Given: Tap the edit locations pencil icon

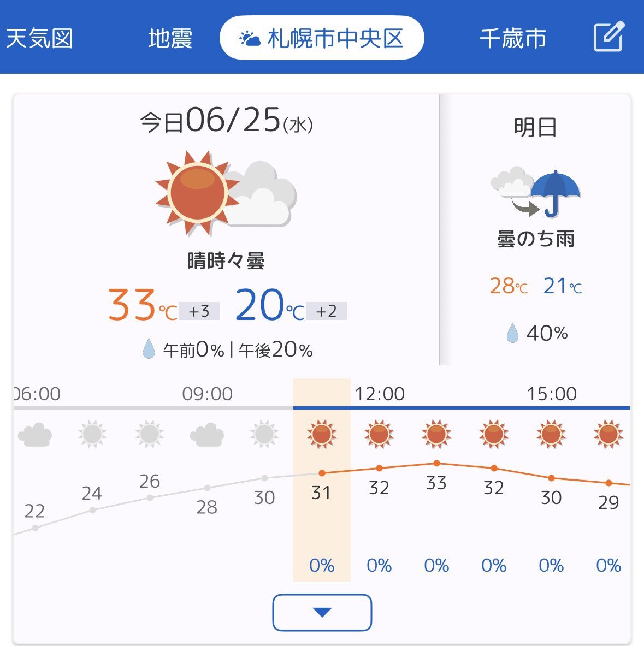Looking at the screenshot, I should pyautogui.click(x=609, y=37).
